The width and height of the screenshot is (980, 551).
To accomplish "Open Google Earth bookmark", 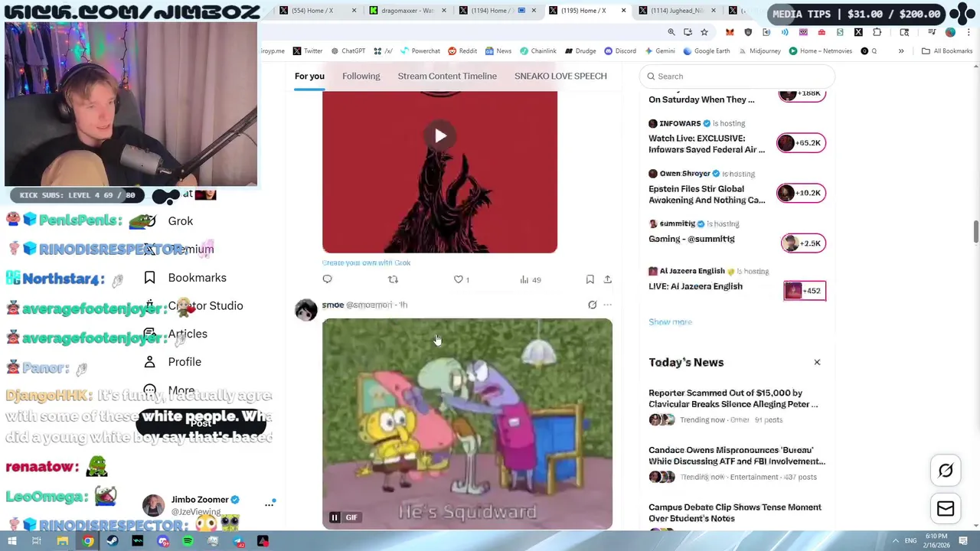I will pyautogui.click(x=707, y=51).
